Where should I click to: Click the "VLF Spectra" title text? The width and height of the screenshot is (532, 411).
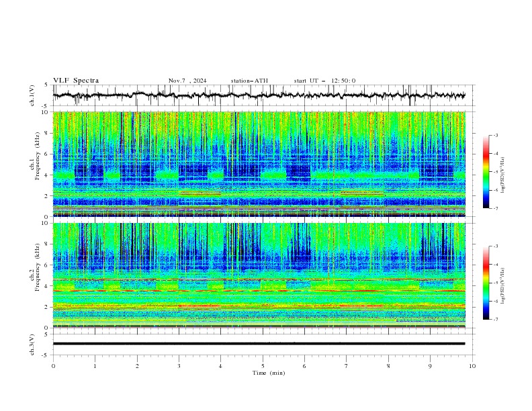pyautogui.click(x=76, y=81)
